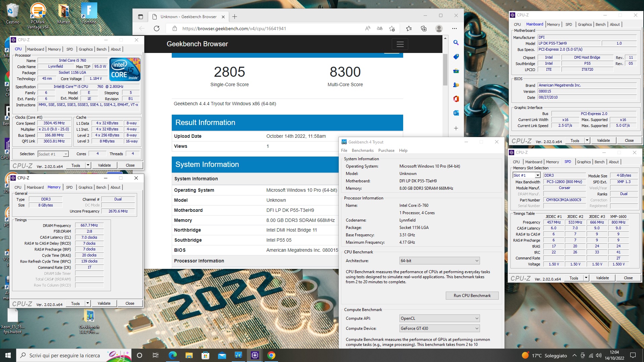
Task: Click Validate in CPU-Z CPU window
Action: (104, 165)
